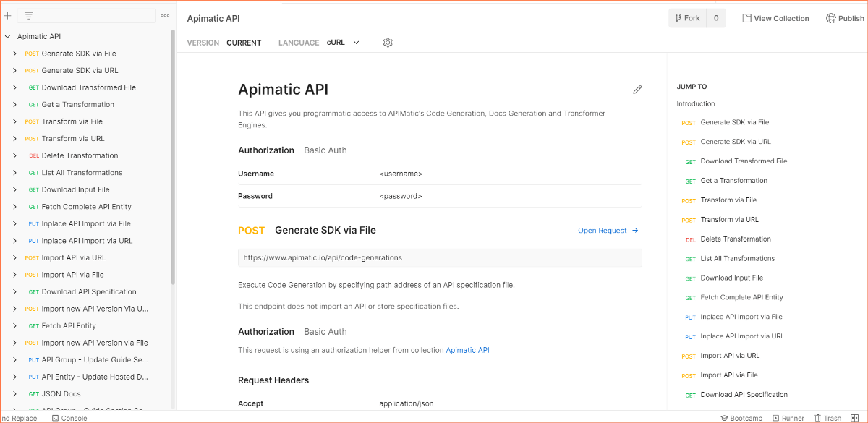Jump to Download Input File
The width and height of the screenshot is (868, 423).
731,278
